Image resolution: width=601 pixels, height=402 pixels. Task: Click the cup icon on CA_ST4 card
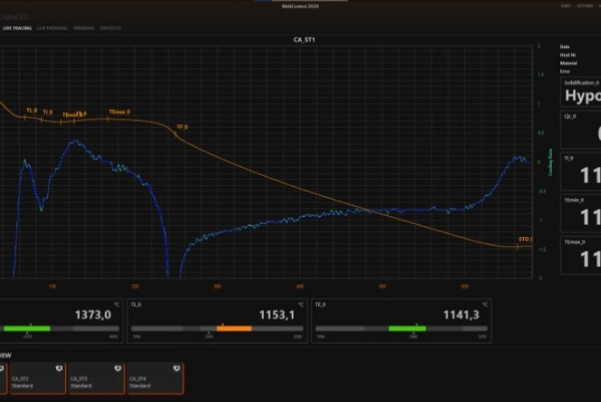click(x=176, y=368)
